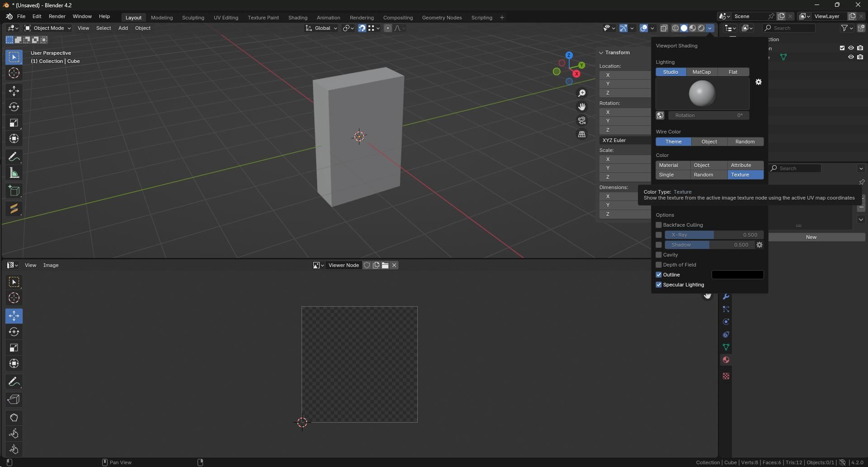Select the Annotate tool in the 3D viewport
The width and height of the screenshot is (868, 467).
[x=14, y=156]
